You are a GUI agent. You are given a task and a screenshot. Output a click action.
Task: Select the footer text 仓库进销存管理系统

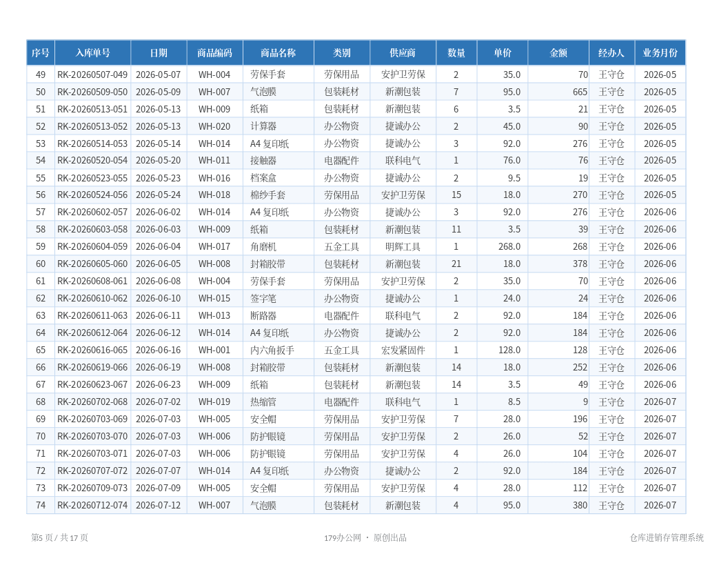click(x=667, y=538)
